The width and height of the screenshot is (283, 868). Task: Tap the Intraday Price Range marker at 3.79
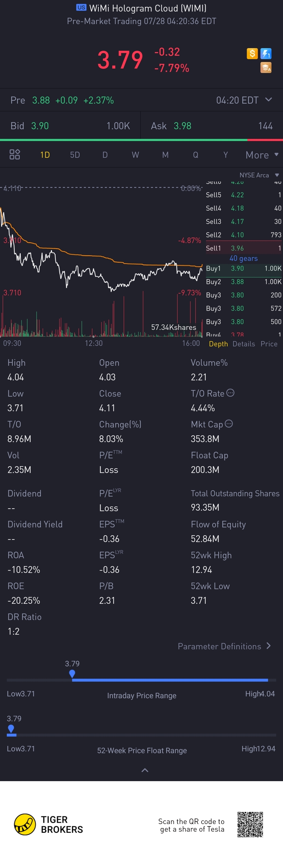[x=72, y=674]
